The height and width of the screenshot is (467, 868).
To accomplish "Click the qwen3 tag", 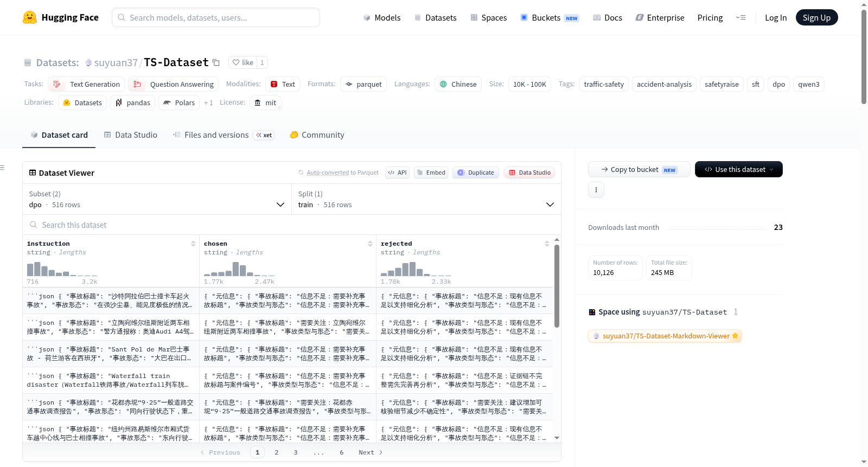I will [x=809, y=84].
